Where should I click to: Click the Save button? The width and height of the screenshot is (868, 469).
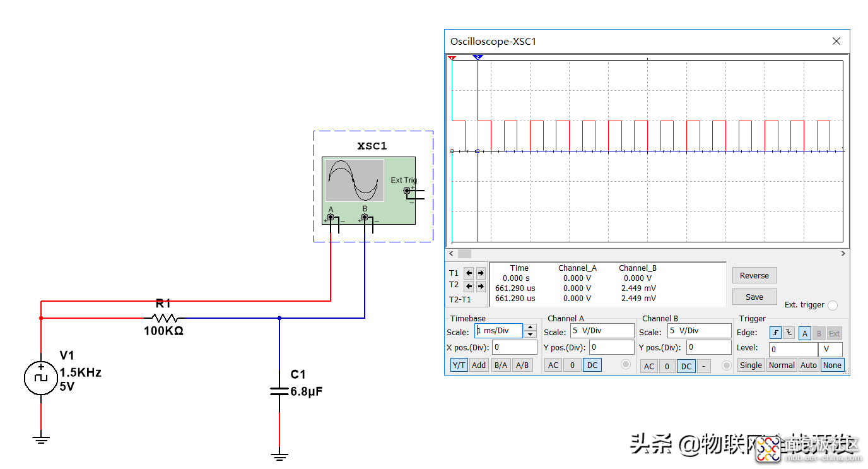point(754,297)
